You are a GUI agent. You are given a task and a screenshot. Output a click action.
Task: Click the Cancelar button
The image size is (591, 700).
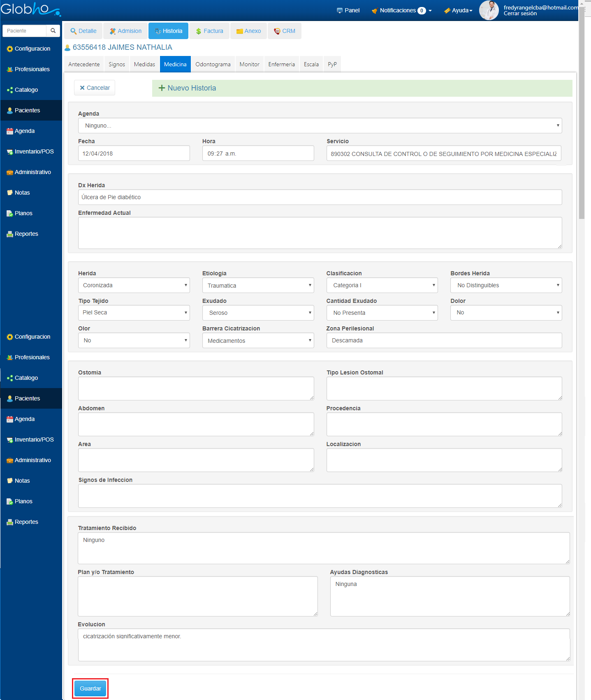click(95, 88)
